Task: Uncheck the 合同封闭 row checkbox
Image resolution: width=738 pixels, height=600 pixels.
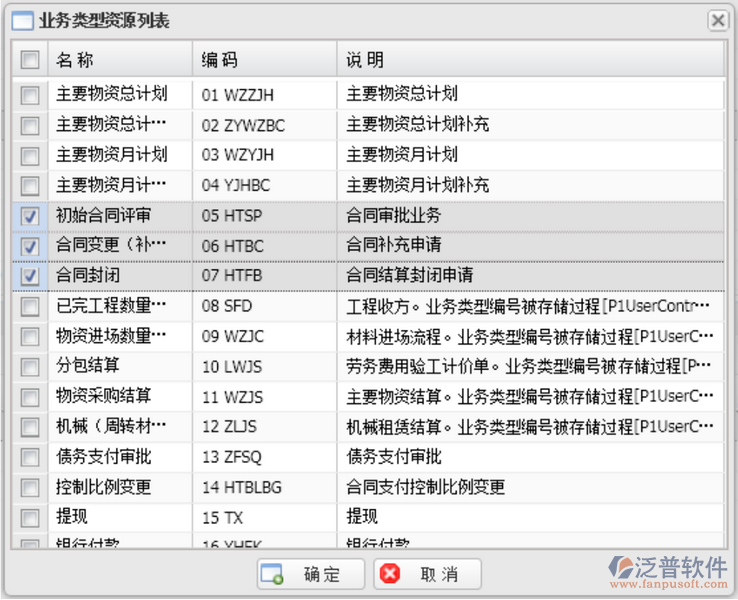Action: coord(30,275)
